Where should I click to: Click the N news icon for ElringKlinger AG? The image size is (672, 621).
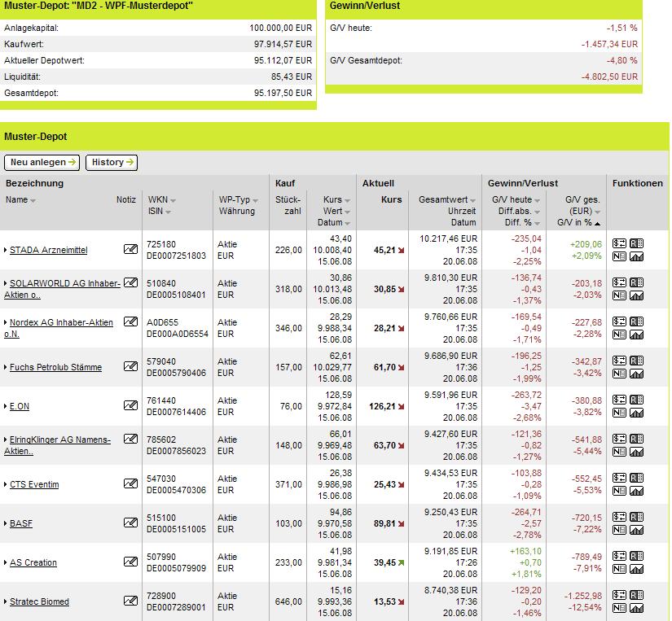pyautogui.click(x=619, y=452)
